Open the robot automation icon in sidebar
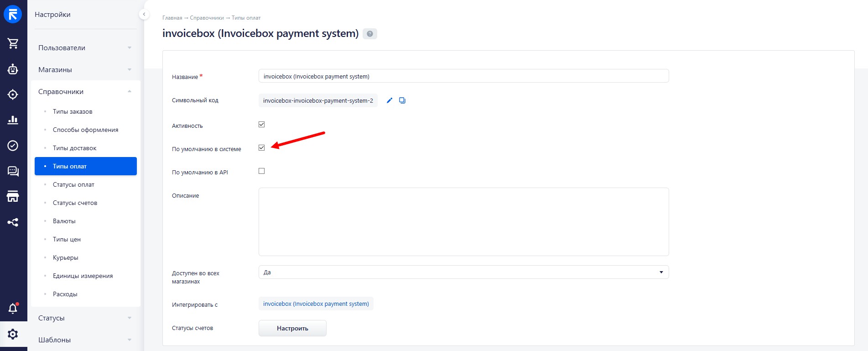The image size is (868, 351). coord(13,69)
